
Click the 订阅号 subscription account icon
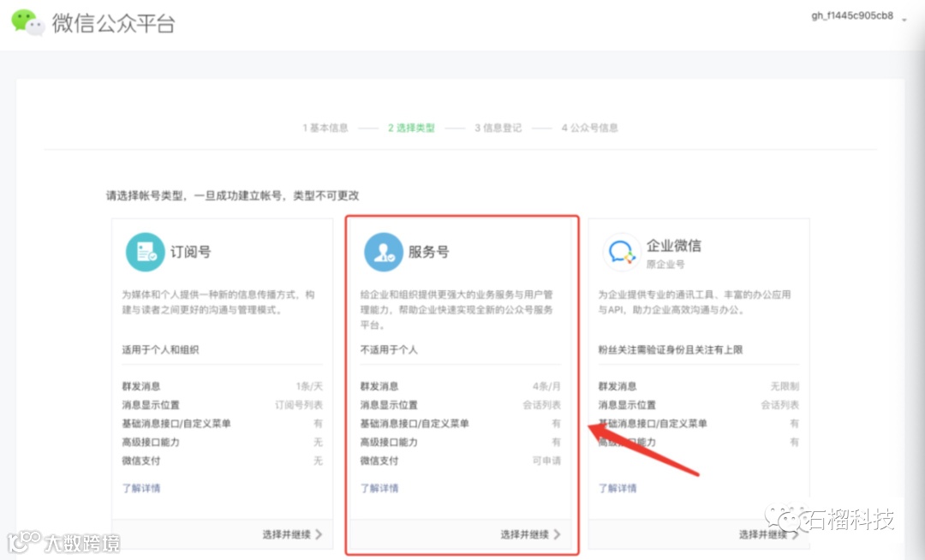coord(145,252)
